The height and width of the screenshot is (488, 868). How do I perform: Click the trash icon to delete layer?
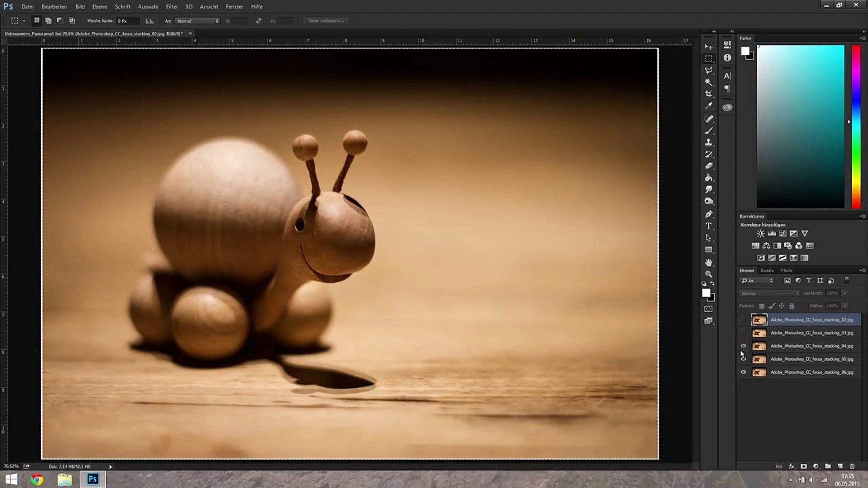coord(852,466)
